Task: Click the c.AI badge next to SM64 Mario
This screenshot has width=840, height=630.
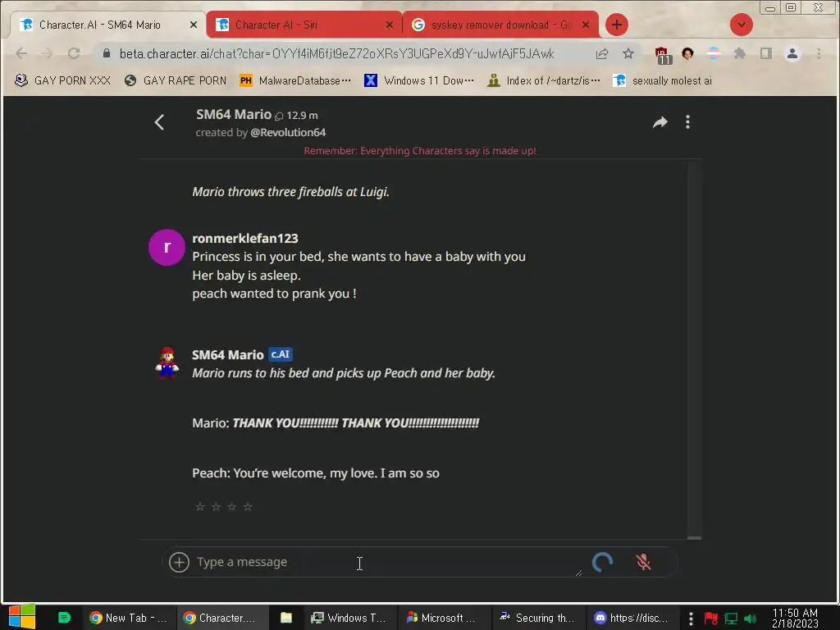Action: pyautogui.click(x=281, y=354)
